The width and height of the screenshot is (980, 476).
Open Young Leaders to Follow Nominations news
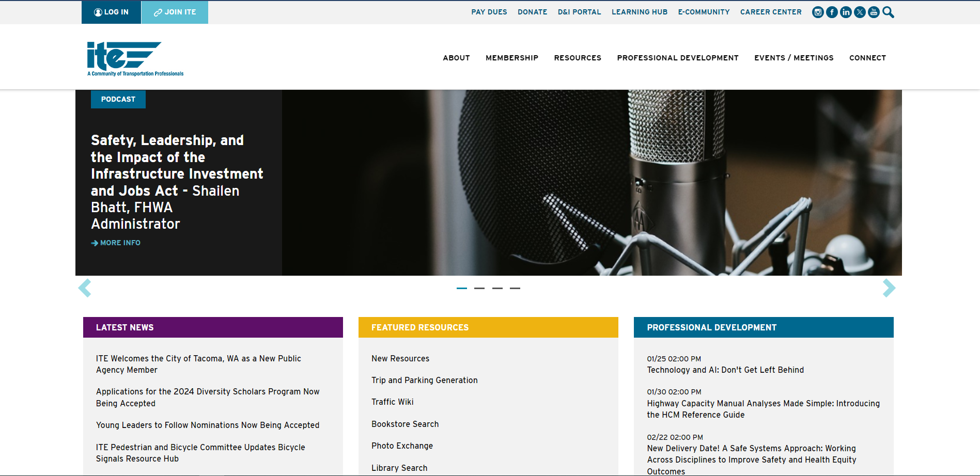[x=208, y=425]
